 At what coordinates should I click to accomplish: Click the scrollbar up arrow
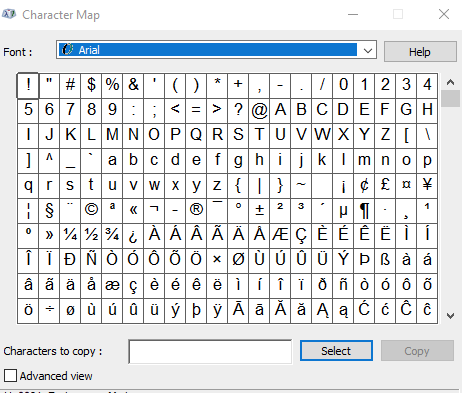coord(450,82)
